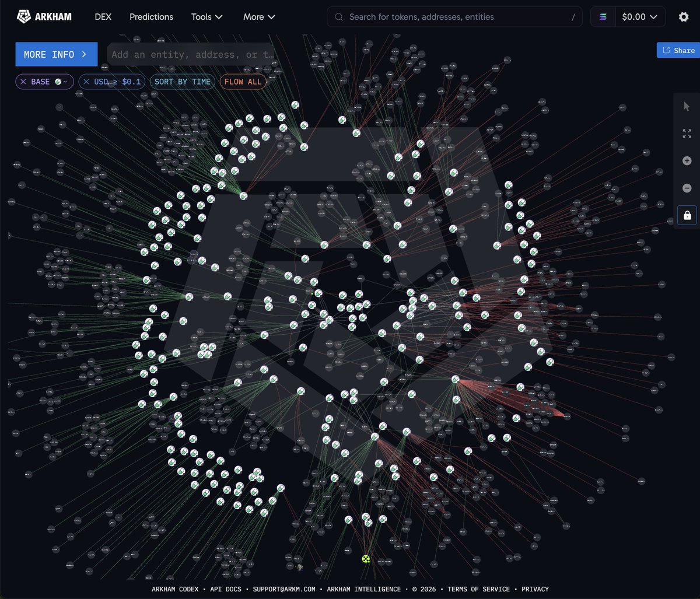The image size is (700, 599).
Task: Open the API DOCS footer link
Action: coord(226,589)
